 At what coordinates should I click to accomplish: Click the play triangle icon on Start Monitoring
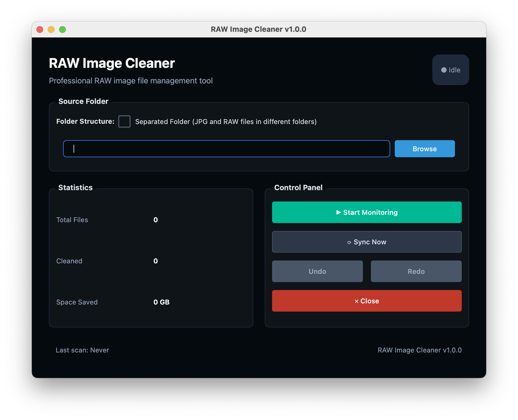click(338, 212)
